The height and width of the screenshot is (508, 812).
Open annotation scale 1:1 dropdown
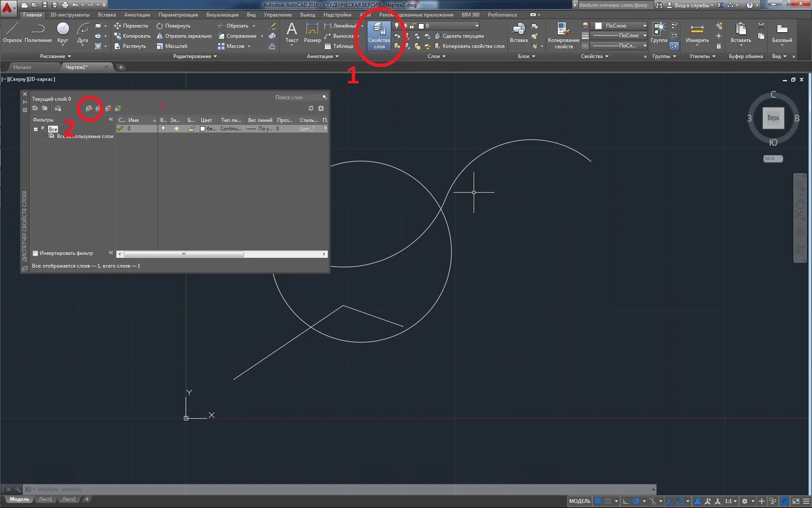(731, 501)
